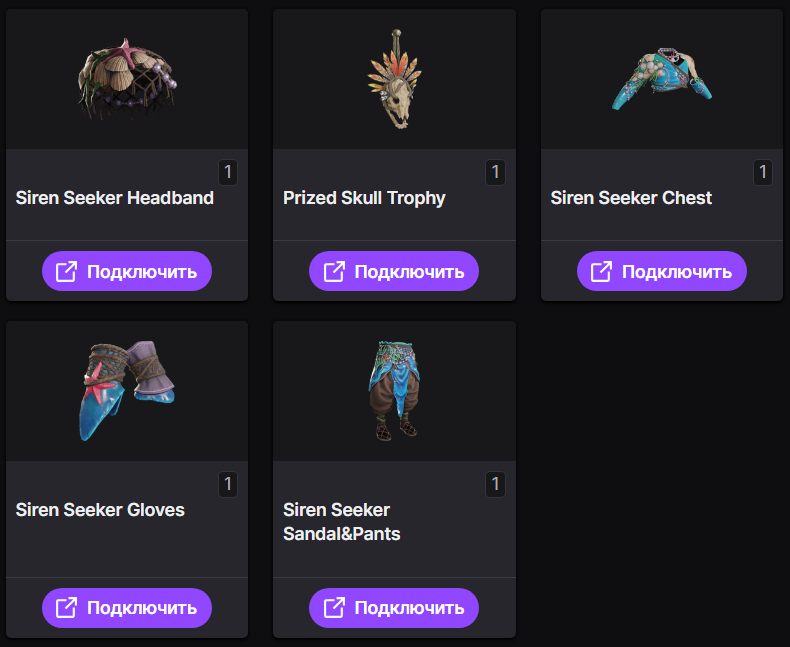The image size is (790, 647).
Task: Click the Siren Seeker Headband item image
Action: (127, 79)
